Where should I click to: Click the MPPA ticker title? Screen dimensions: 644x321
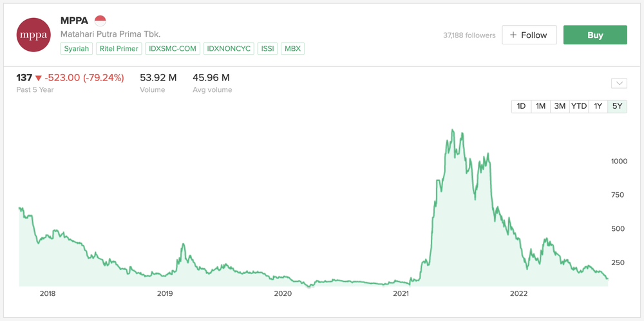coord(74,21)
